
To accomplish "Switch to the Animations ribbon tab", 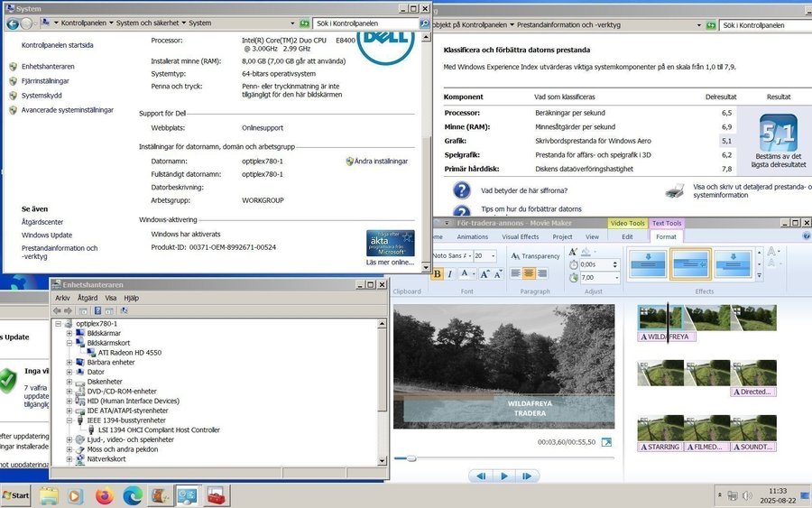I will pos(472,237).
